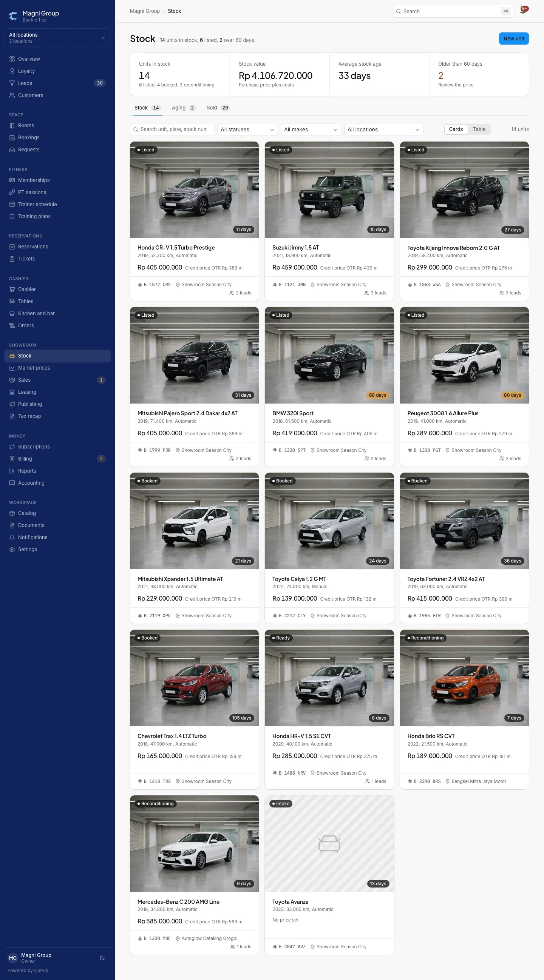Open Suzuki Jimny car photo
The height and width of the screenshot is (980, 544).
coord(329,190)
